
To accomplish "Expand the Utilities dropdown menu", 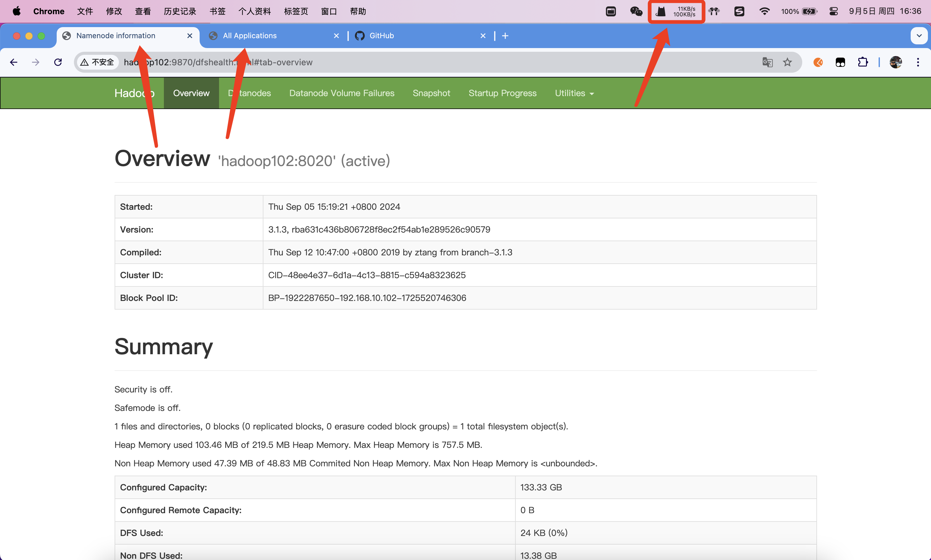I will 574,93.
